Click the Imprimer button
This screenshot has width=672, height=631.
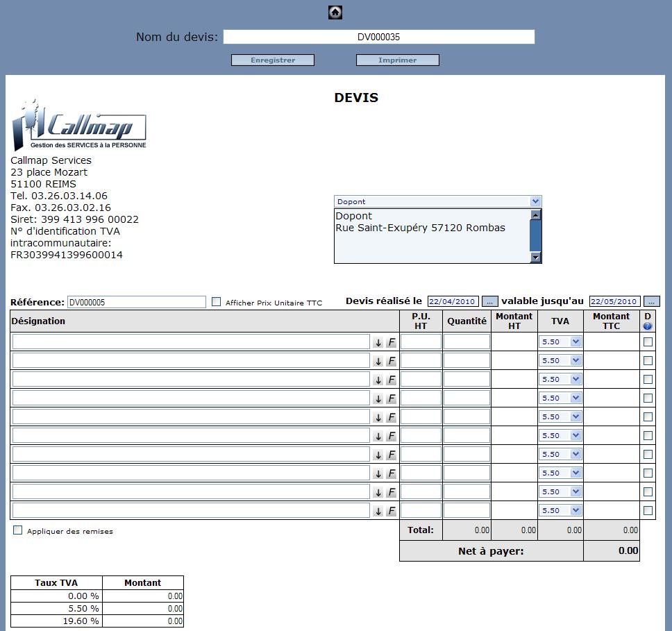coord(397,60)
